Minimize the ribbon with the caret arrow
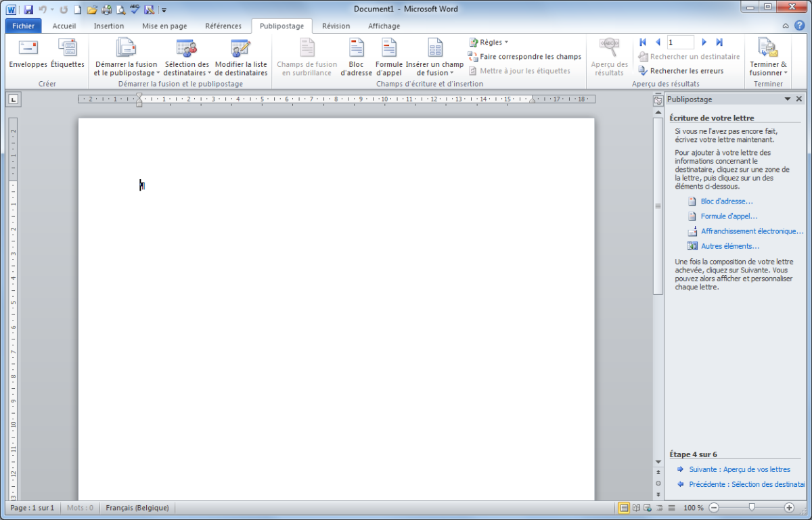 coord(786,26)
